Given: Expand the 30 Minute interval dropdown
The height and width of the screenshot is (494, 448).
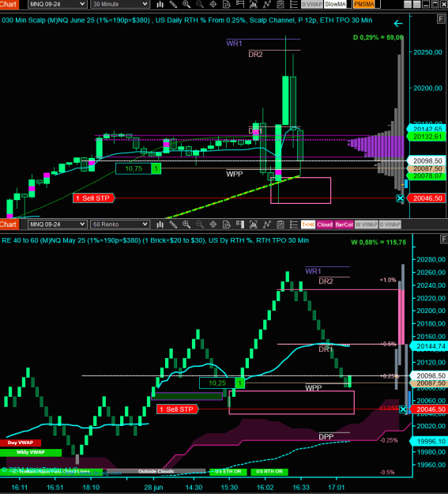Looking at the screenshot, I should coord(120,4).
